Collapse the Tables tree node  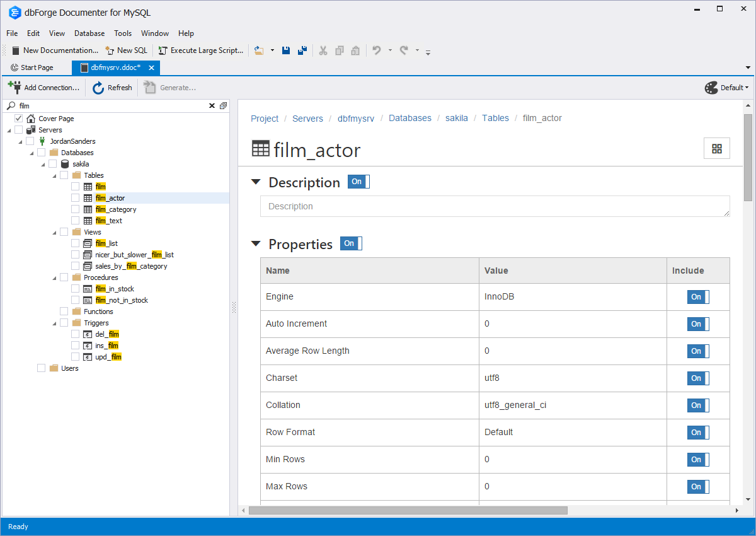click(54, 176)
